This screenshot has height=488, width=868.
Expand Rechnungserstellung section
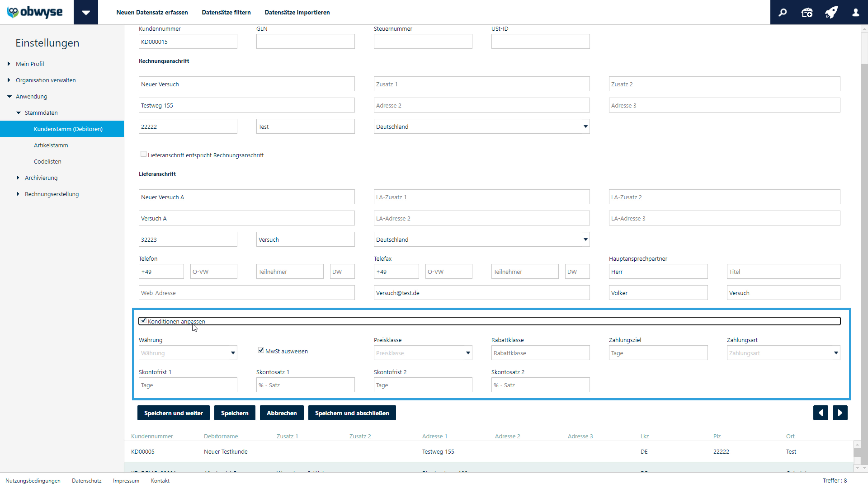[18, 194]
